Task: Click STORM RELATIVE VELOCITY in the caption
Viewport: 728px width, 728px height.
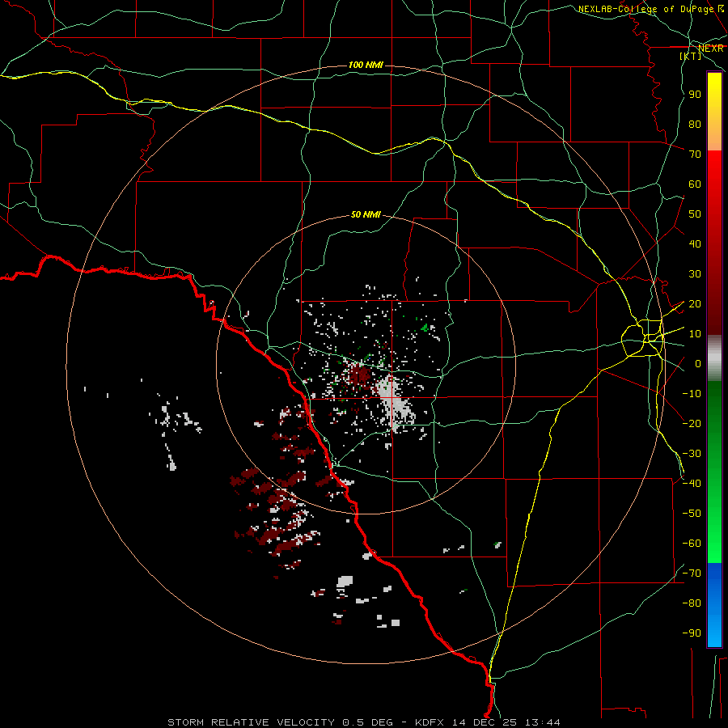Action: point(251,722)
